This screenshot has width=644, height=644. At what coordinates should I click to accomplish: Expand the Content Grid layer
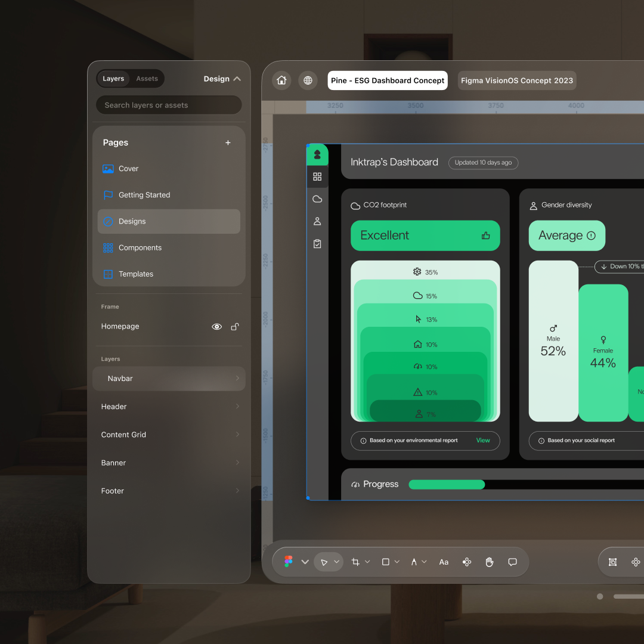(x=237, y=434)
